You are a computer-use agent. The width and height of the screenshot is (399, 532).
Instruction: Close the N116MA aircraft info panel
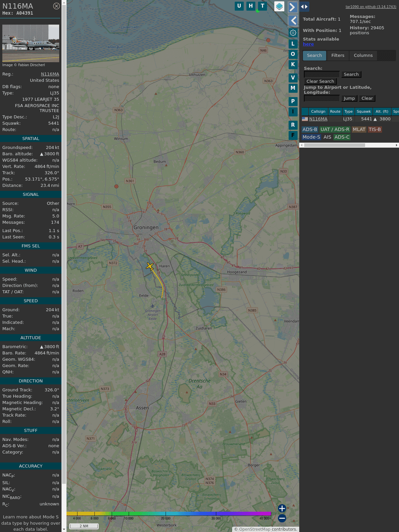pyautogui.click(x=57, y=6)
